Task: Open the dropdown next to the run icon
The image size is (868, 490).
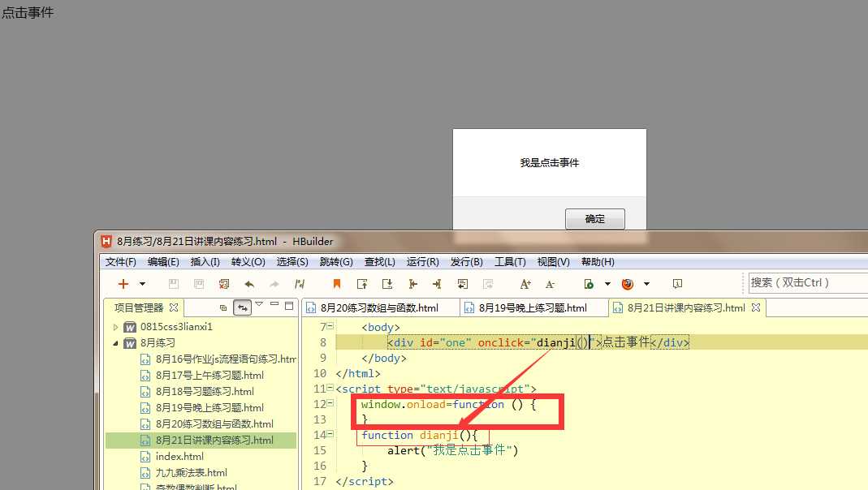Action: click(607, 284)
